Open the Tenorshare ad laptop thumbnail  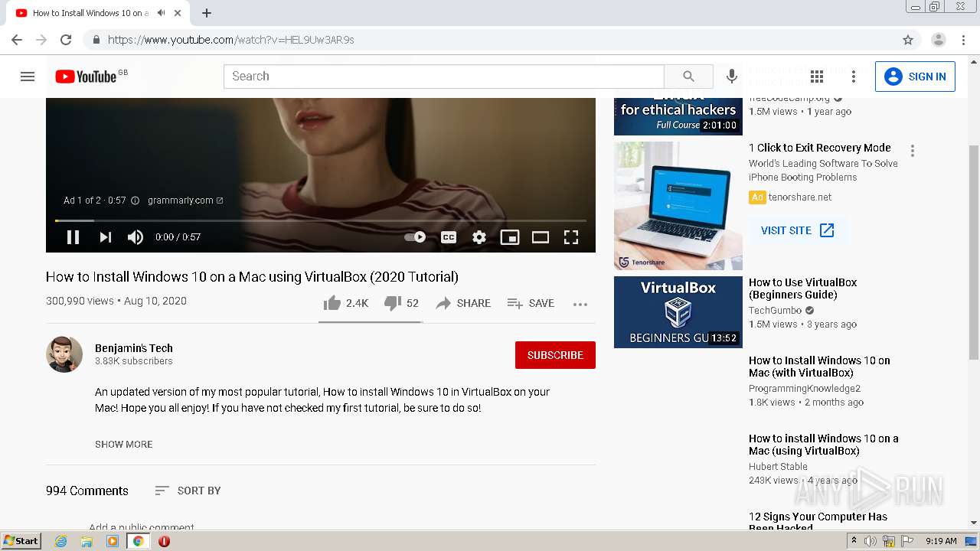pyautogui.click(x=678, y=206)
